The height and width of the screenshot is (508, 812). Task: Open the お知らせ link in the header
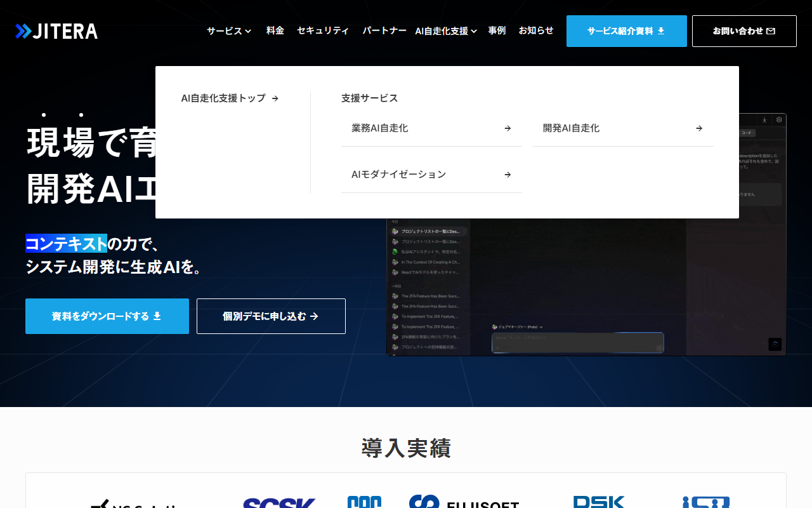pos(535,30)
